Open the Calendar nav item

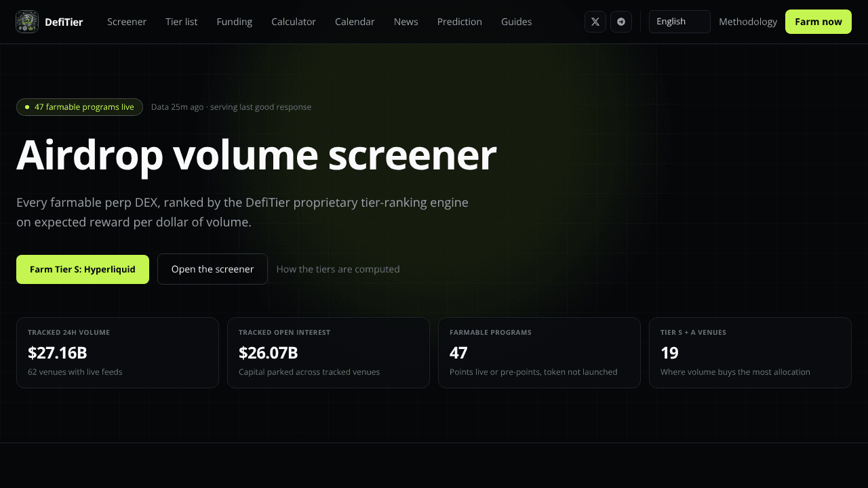point(355,22)
